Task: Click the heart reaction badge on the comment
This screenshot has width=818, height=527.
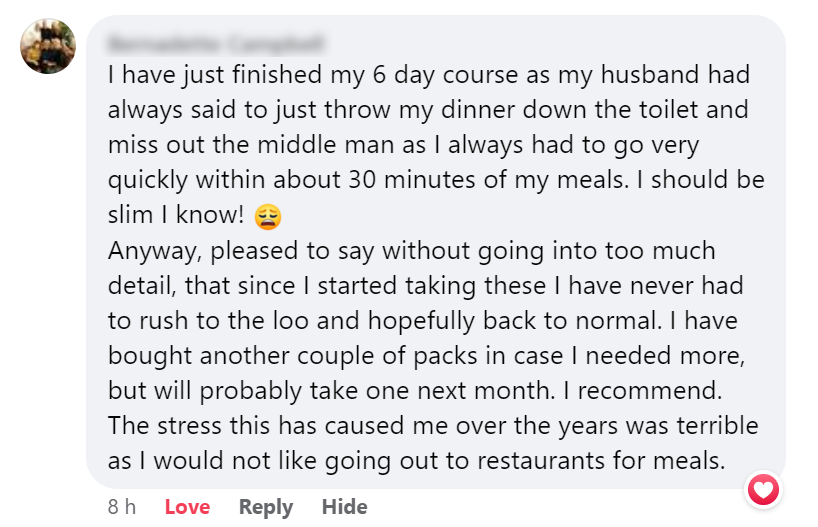Action: pyautogui.click(x=764, y=490)
